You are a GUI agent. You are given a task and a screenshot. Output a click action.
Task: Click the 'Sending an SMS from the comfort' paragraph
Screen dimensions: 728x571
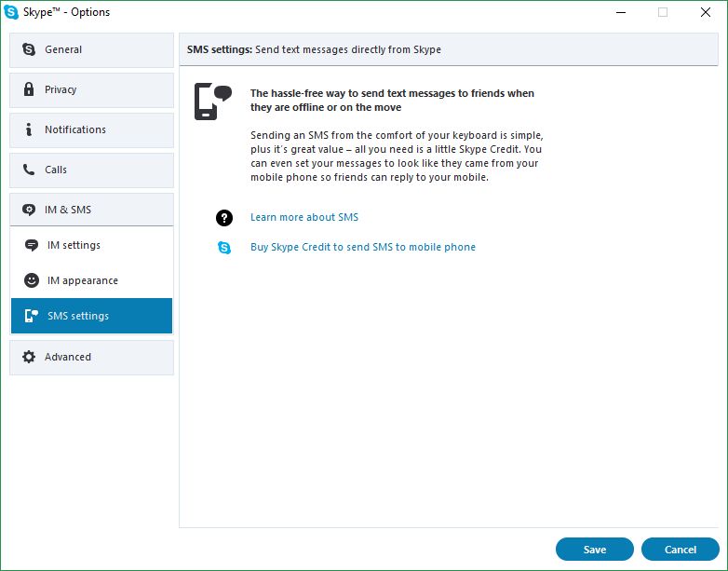pyautogui.click(x=397, y=156)
